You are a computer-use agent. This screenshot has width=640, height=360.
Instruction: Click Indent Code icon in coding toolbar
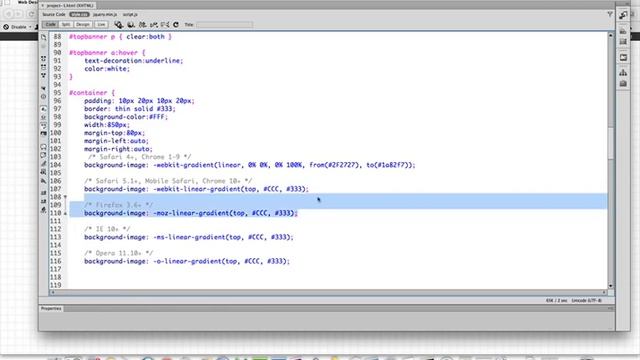coord(44,193)
